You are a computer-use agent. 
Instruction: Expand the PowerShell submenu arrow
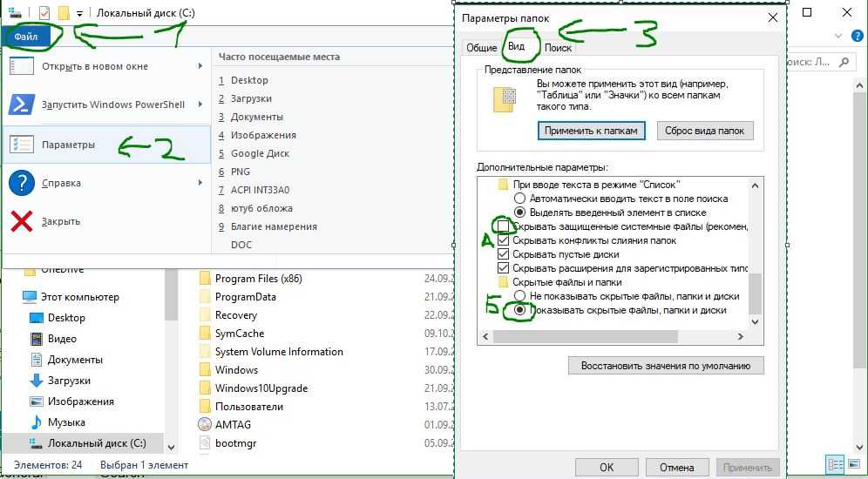(x=200, y=105)
